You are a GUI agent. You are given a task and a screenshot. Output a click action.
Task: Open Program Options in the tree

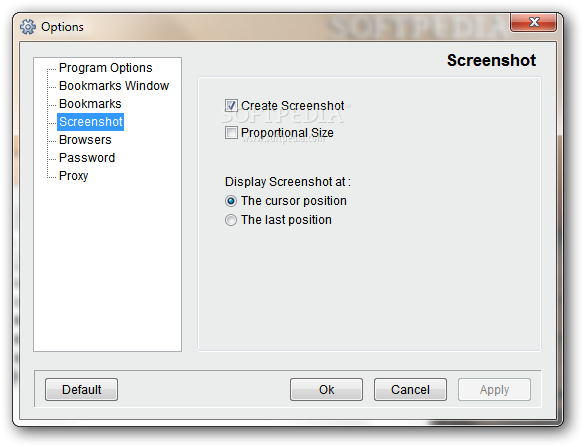click(x=106, y=68)
